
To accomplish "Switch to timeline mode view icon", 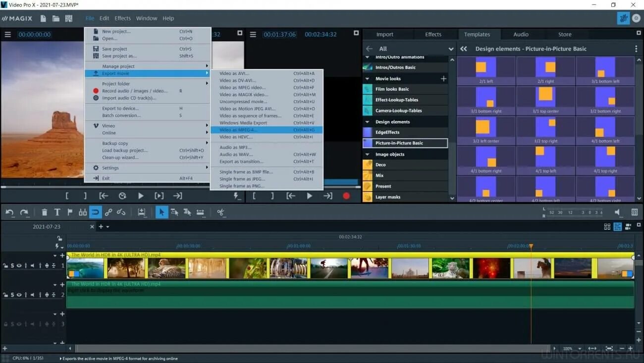I will [x=617, y=227].
